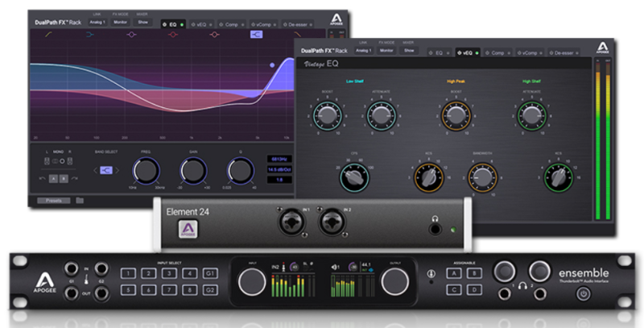Viewport: 644px width, 328px height.
Task: Click the Mixer Show button in EQ window
Action: [143, 23]
